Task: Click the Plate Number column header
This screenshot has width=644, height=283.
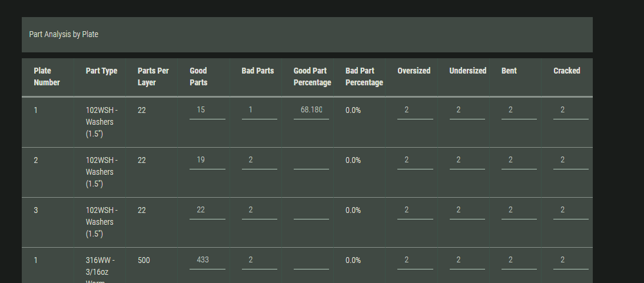Action: 47,77
